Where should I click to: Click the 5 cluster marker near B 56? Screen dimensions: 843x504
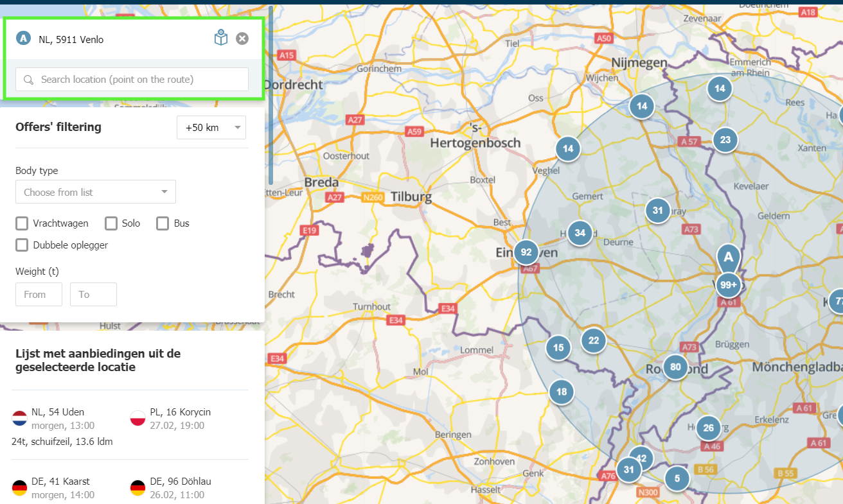pos(677,478)
